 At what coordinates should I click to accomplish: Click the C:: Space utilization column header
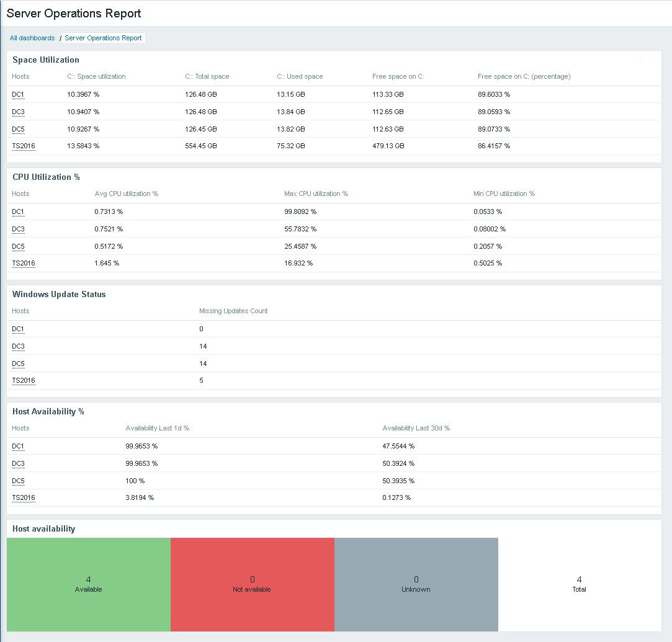[x=96, y=77]
